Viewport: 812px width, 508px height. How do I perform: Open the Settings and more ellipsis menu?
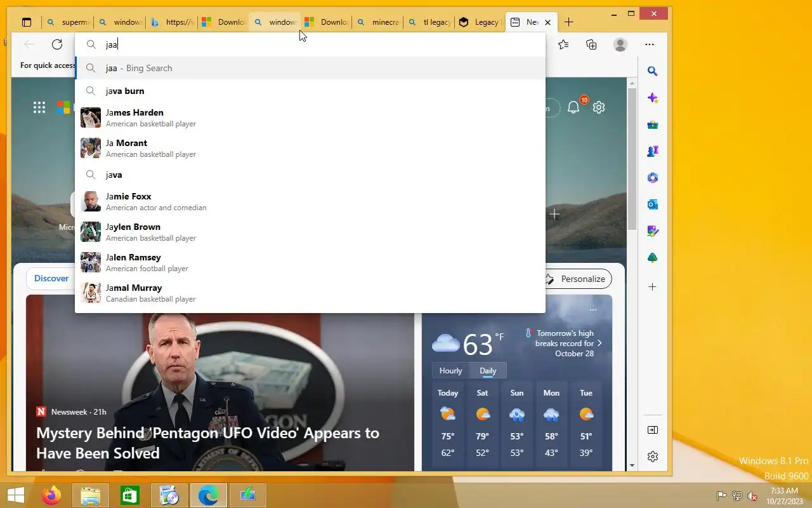tap(650, 44)
